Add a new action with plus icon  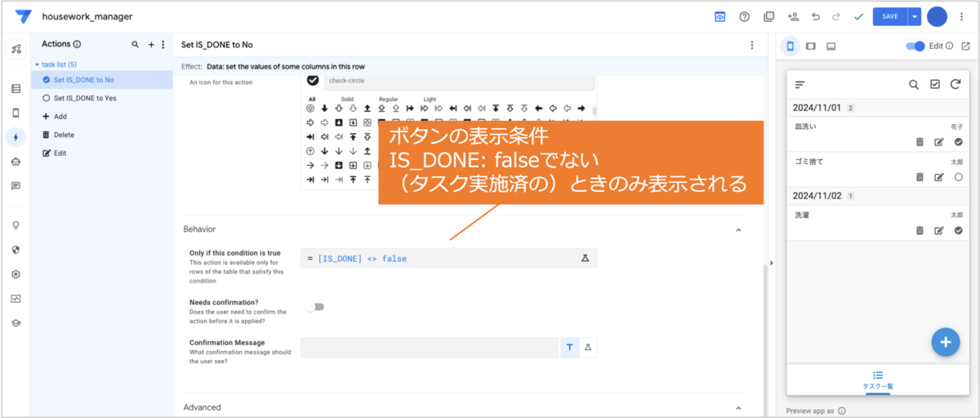click(x=151, y=45)
